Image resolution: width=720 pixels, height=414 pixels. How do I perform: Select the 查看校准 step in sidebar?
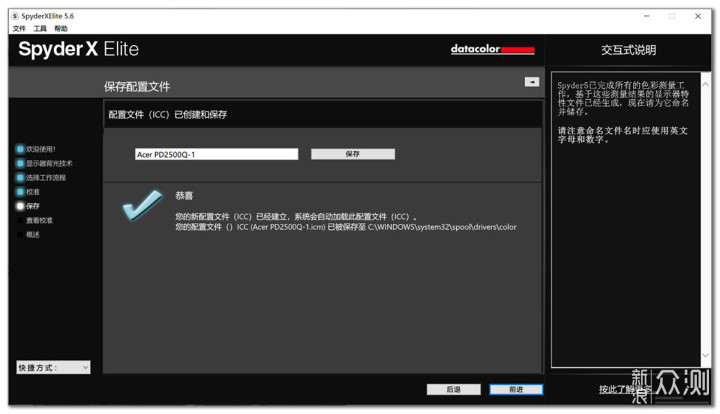(34, 220)
